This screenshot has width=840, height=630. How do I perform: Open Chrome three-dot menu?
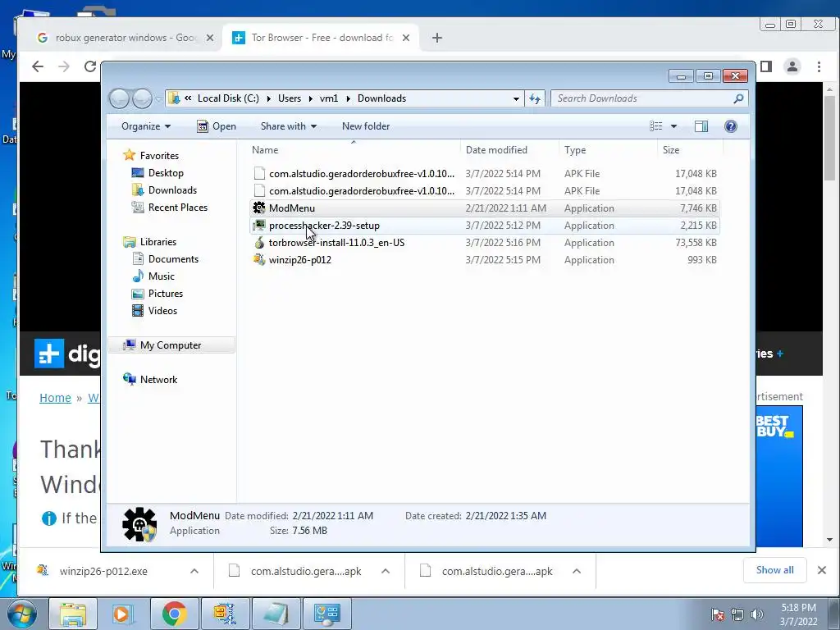tap(819, 66)
